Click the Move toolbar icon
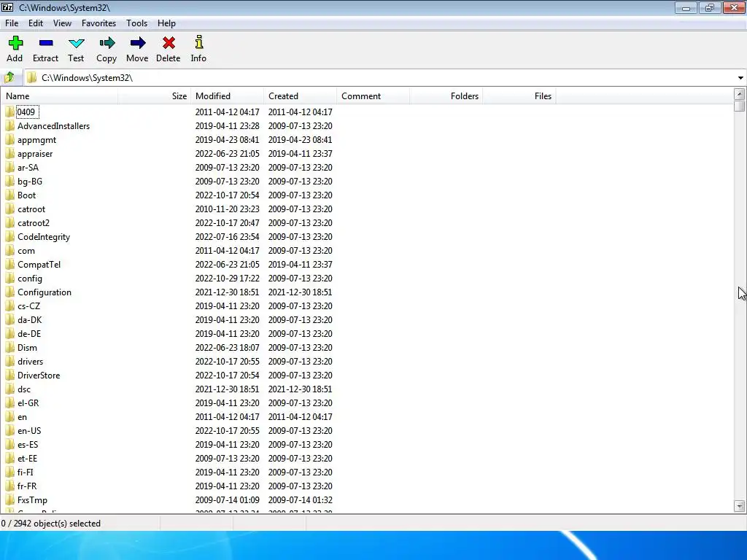This screenshot has height=560, width=747. (138, 43)
